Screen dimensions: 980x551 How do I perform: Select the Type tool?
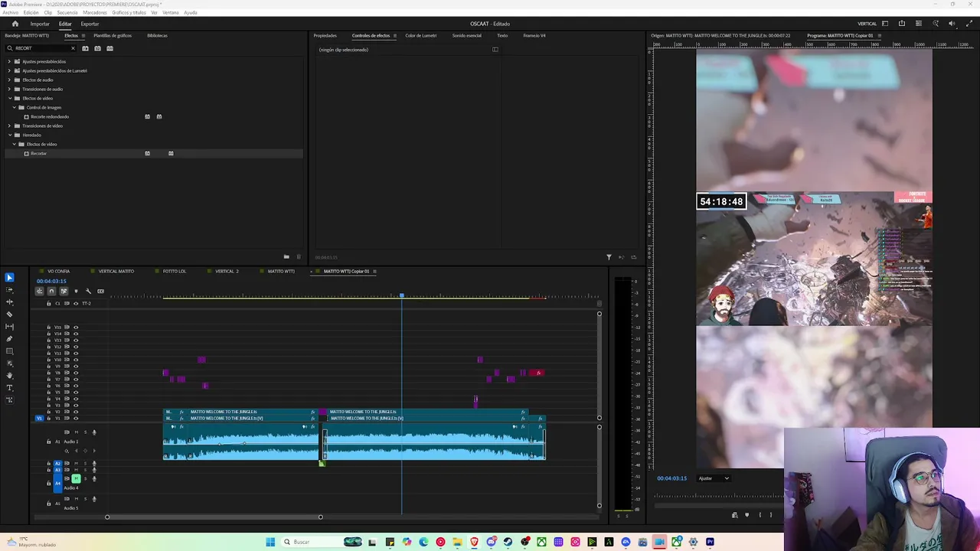click(9, 388)
